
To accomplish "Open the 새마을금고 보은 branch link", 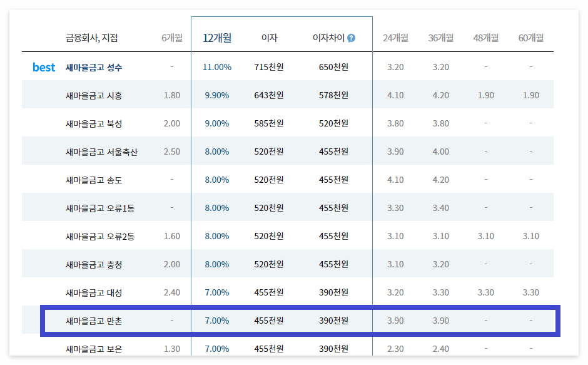I will (x=94, y=349).
